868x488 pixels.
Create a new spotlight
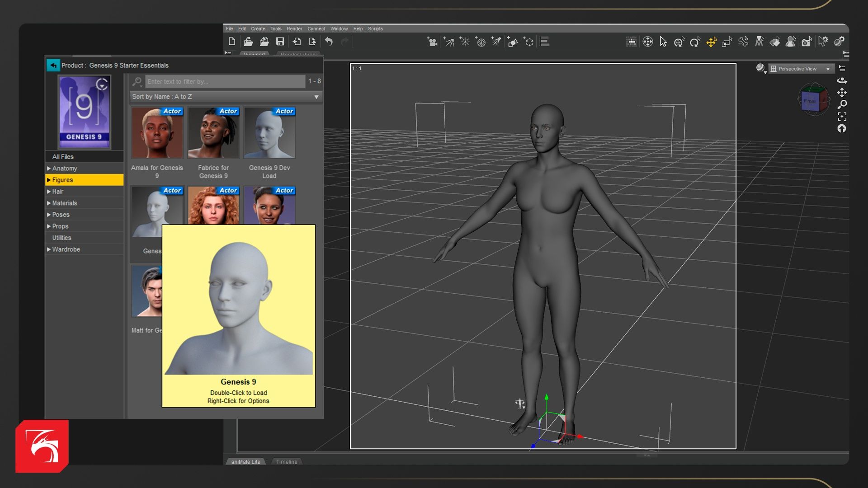(x=496, y=42)
